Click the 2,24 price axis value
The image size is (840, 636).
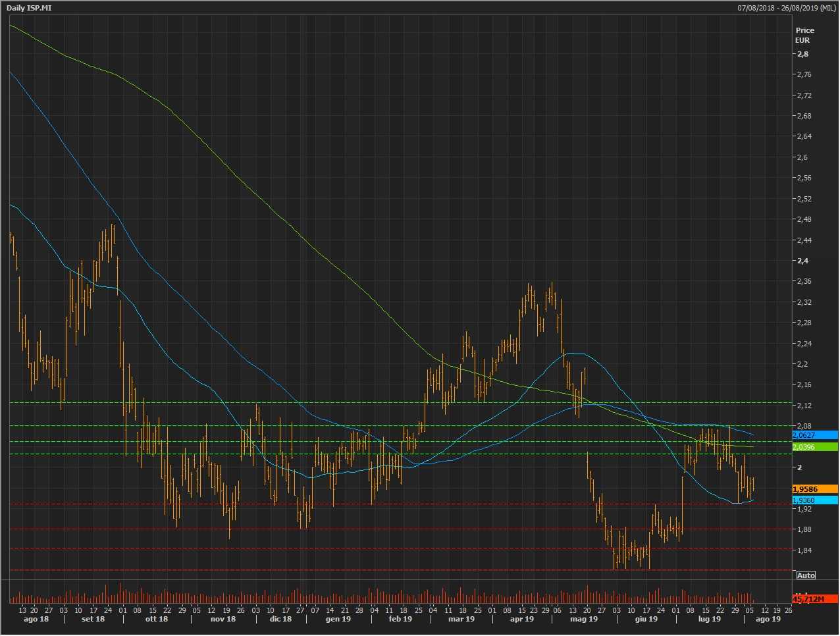804,344
